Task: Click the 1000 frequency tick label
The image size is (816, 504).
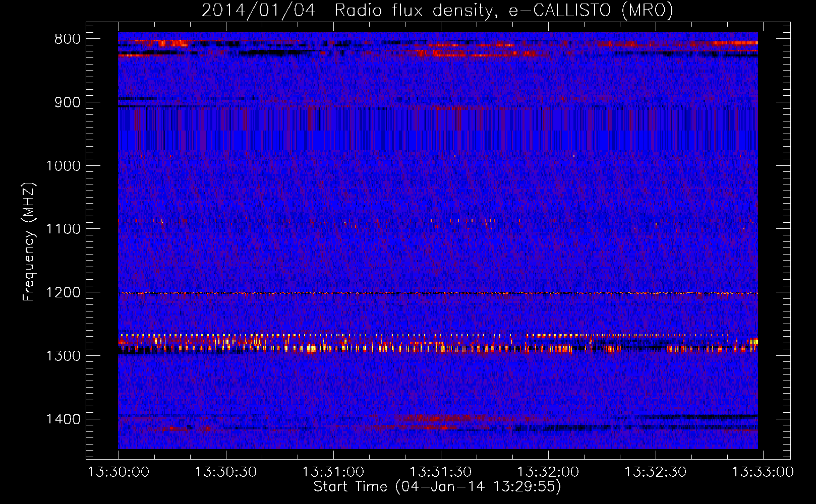Action: 64,166
